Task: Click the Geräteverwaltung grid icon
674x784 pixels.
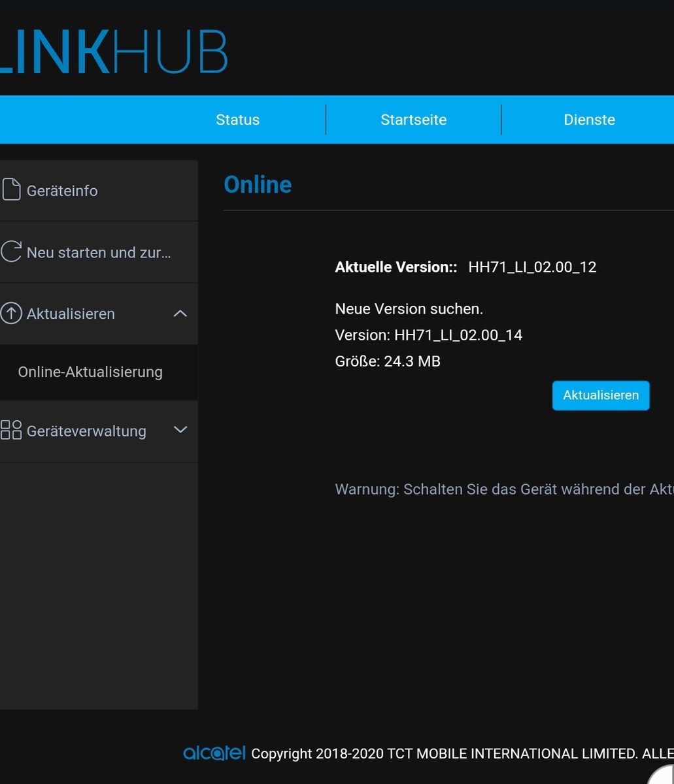Action: (11, 430)
